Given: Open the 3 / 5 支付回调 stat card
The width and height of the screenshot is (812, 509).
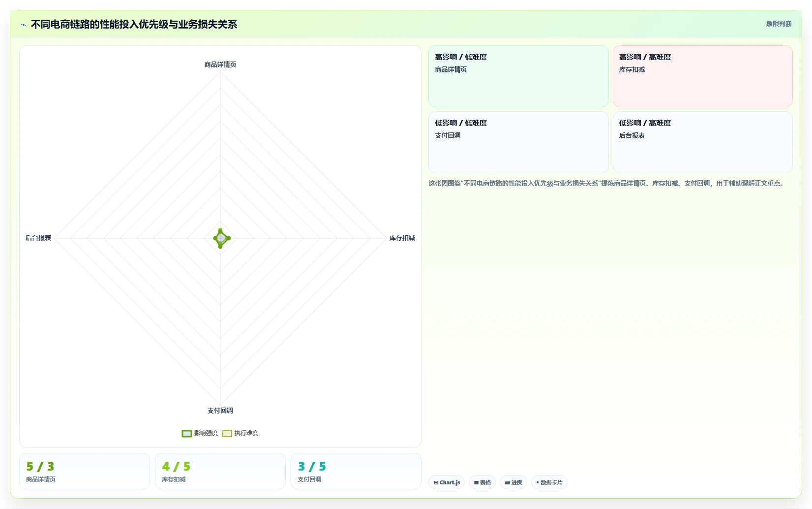Looking at the screenshot, I should 356,471.
